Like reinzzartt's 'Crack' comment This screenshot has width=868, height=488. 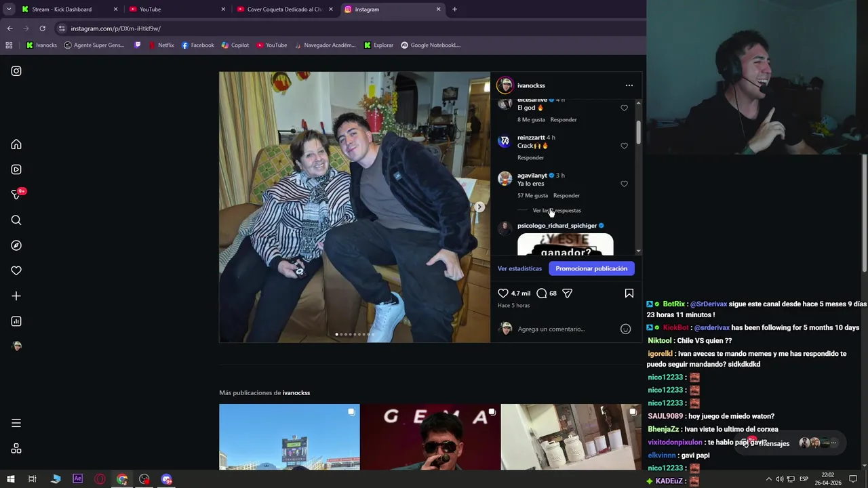(x=625, y=146)
